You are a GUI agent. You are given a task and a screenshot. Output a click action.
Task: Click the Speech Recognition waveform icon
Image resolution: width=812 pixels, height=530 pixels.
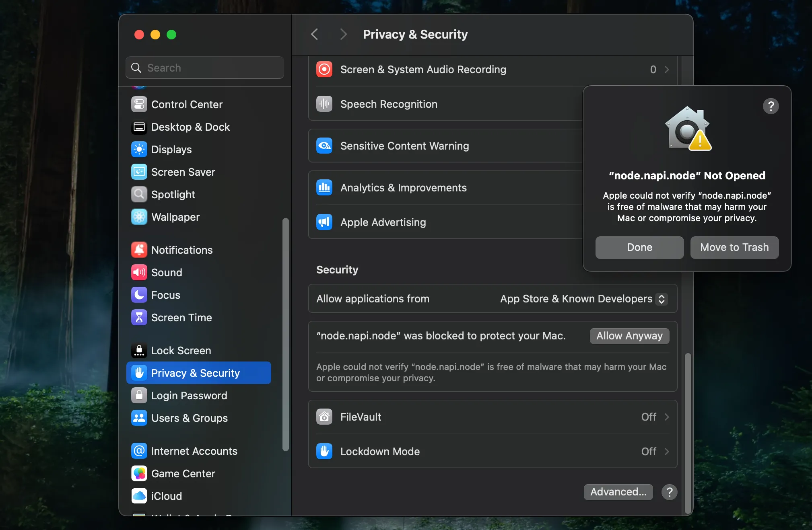coord(324,104)
